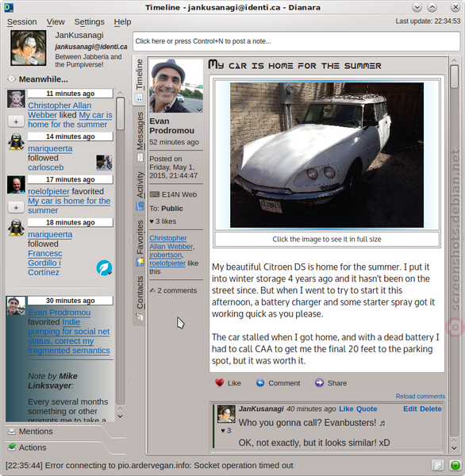Click the Citroen car image to enlarge
Screen dimensions: 465x476
pos(327,155)
